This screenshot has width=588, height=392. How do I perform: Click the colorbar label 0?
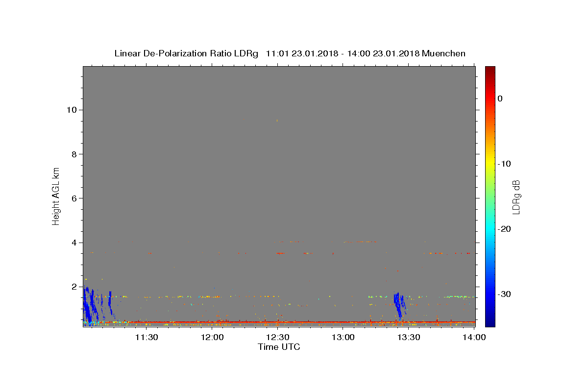tap(500, 98)
